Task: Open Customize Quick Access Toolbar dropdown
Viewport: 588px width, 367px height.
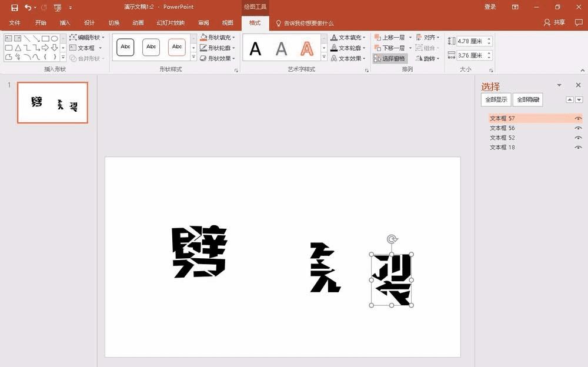Action: (71, 8)
